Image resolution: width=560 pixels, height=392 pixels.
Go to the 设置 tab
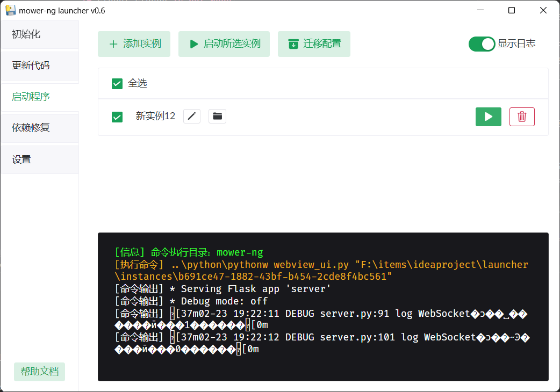40,159
